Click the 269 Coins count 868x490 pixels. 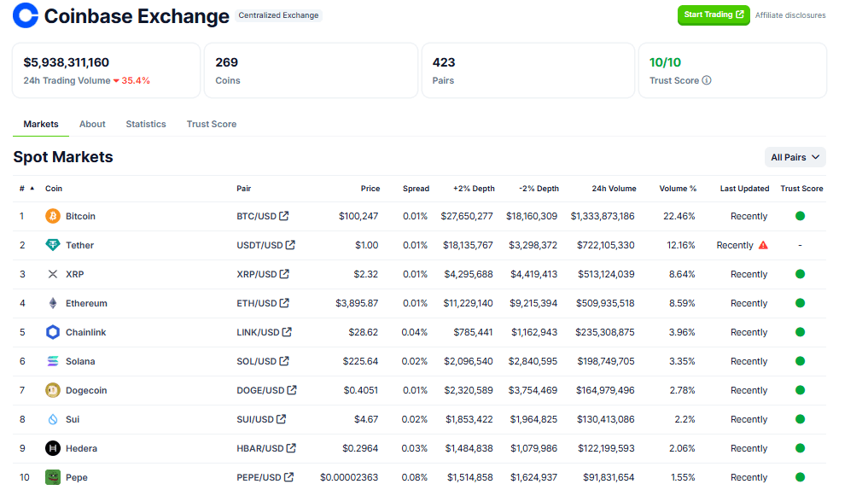click(x=226, y=62)
